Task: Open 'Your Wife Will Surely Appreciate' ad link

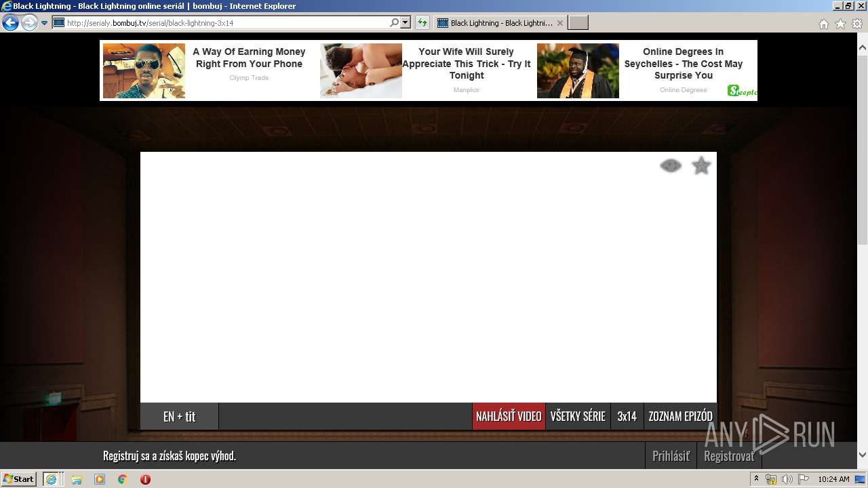Action: (467, 63)
